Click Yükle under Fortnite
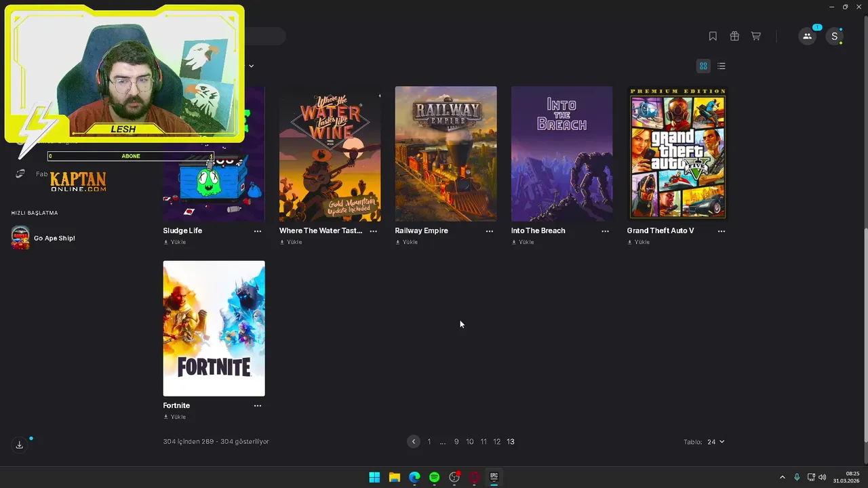Viewport: 868px width, 488px height. coord(175,417)
